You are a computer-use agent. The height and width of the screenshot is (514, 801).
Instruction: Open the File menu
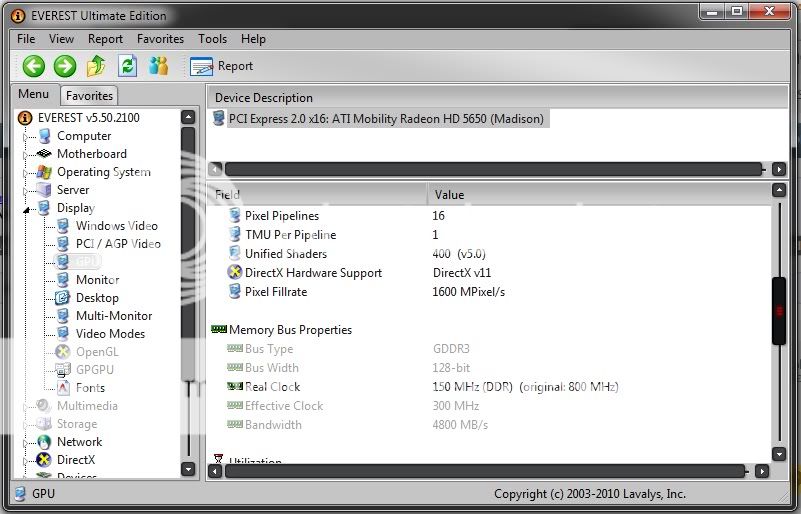coord(26,39)
